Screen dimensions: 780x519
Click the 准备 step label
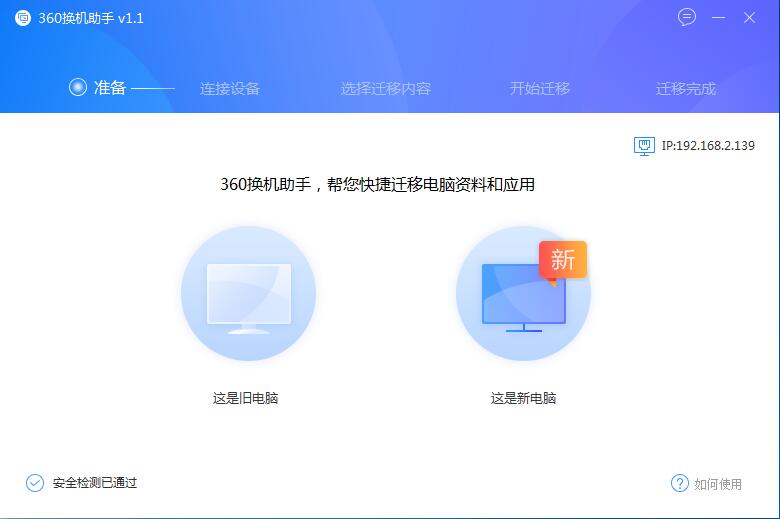pos(110,88)
